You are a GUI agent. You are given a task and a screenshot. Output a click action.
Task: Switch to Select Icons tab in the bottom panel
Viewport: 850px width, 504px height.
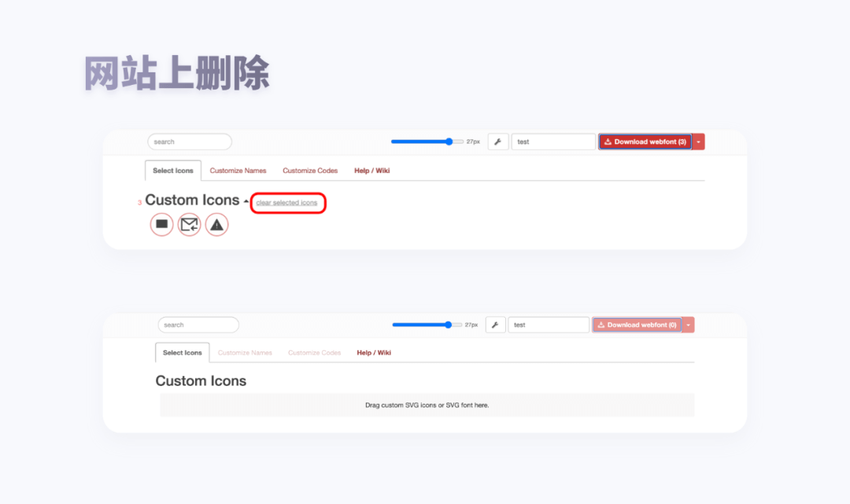(x=182, y=352)
